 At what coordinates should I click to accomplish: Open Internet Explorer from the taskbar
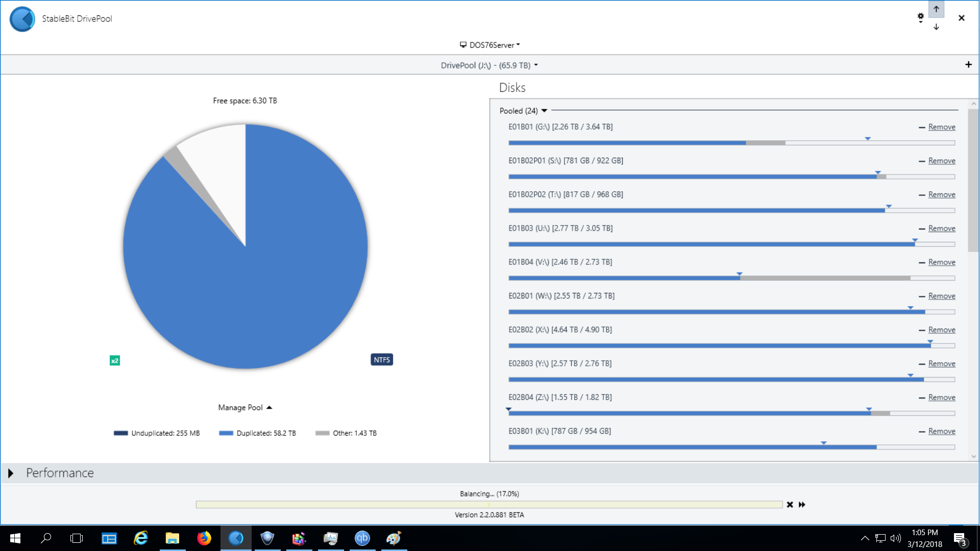point(140,538)
